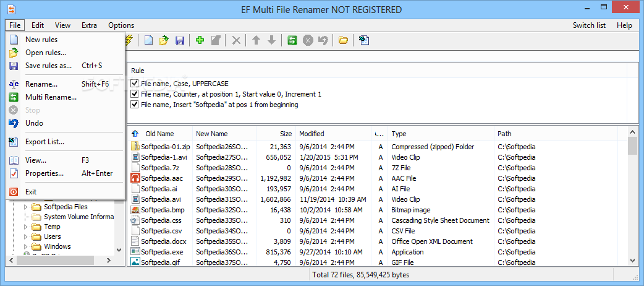Click the Softpedia.docx document file icon
The height and width of the screenshot is (286, 644).
click(x=135, y=241)
